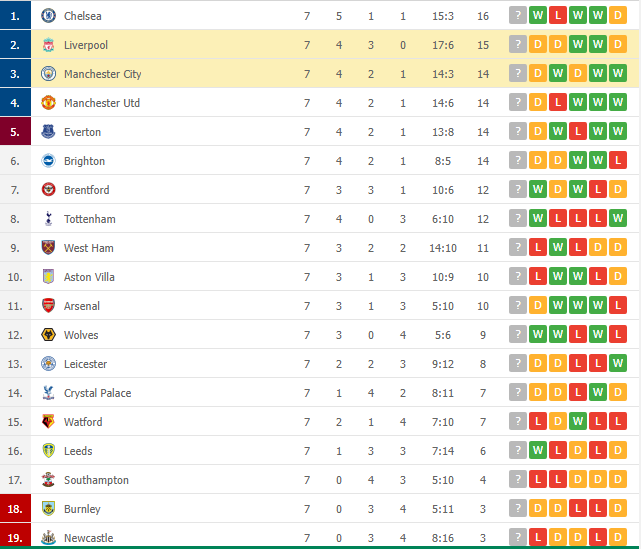Click Chelsea's upcoming match question mark
Image resolution: width=641 pixels, height=549 pixels.
coord(518,16)
